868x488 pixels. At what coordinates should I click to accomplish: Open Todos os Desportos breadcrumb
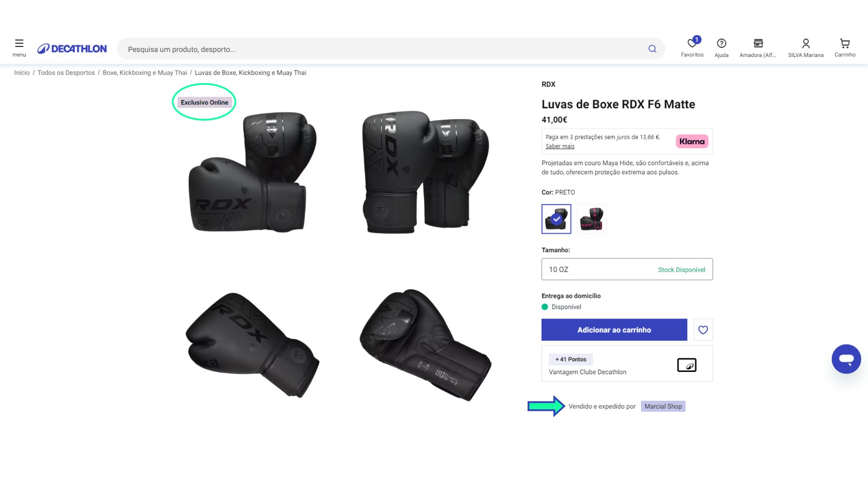pyautogui.click(x=66, y=72)
